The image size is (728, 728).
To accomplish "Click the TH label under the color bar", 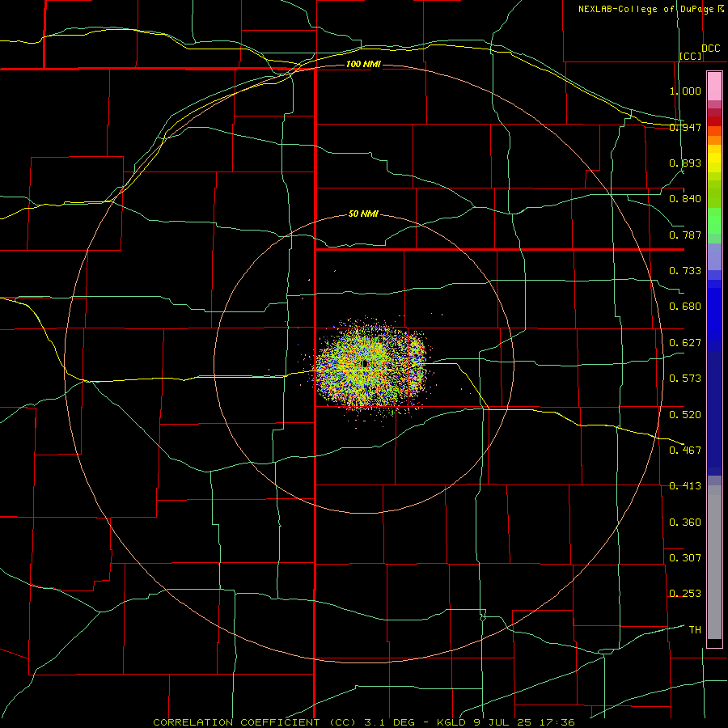I will (695, 630).
